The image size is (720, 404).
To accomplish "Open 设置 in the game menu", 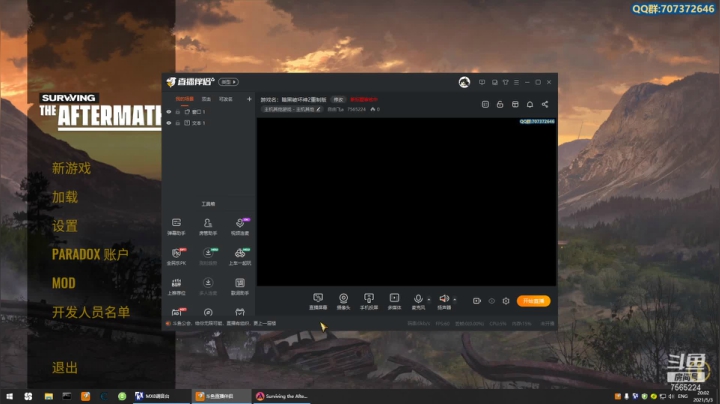I will coord(65,226).
